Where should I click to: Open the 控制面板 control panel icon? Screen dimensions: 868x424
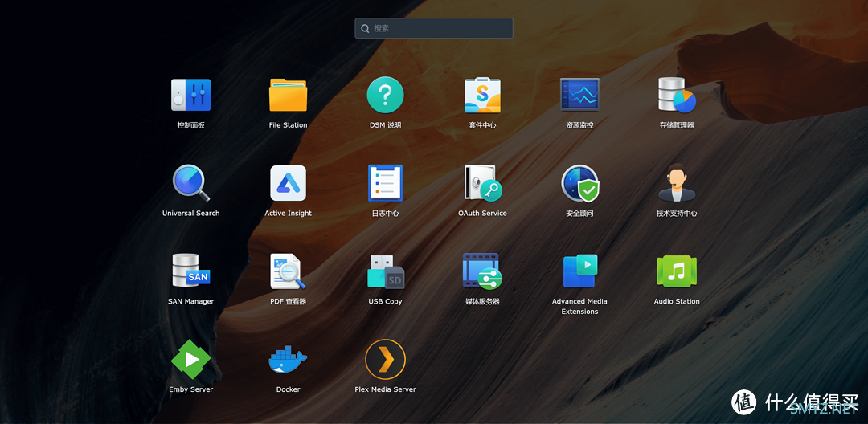[190, 95]
